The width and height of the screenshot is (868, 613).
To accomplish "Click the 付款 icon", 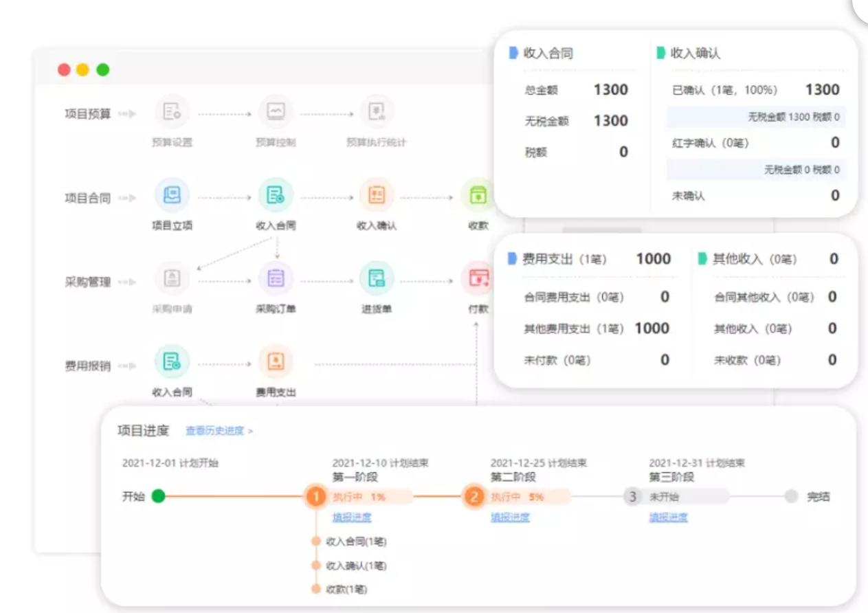I will (x=478, y=278).
